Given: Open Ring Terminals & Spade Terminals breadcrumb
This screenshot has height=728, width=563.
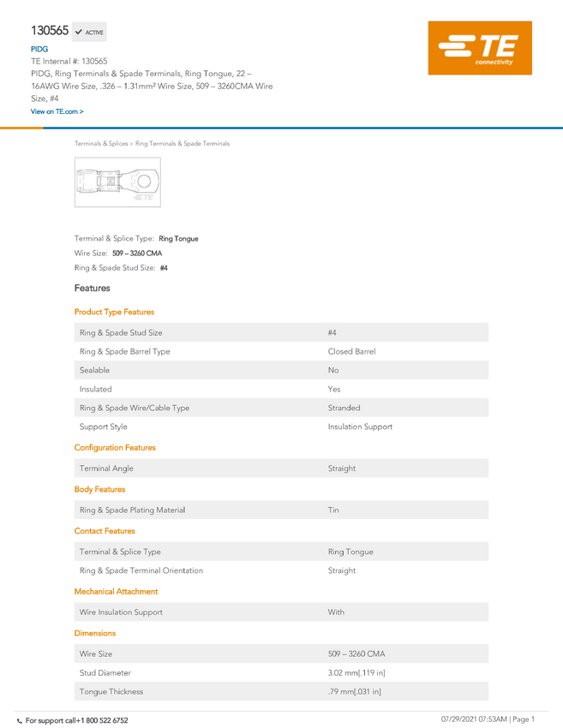Looking at the screenshot, I should click(x=182, y=144).
